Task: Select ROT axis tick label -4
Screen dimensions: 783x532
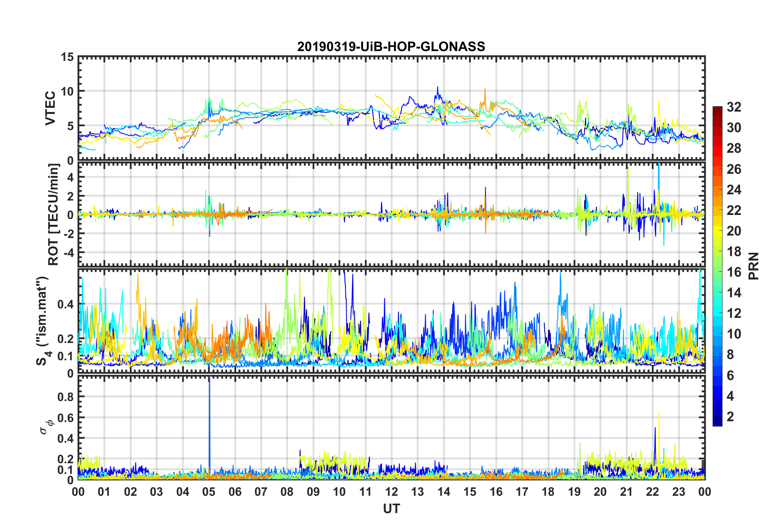Action: [68, 252]
